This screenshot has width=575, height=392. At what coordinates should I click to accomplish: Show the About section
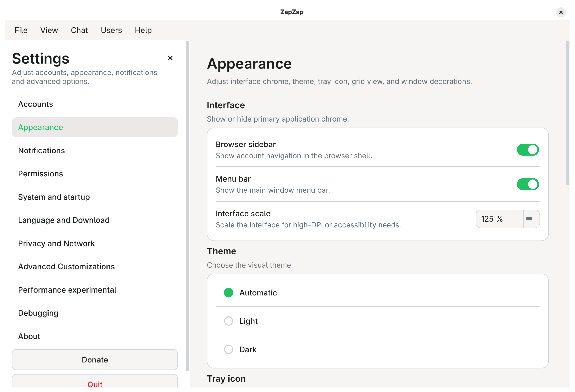95,336
